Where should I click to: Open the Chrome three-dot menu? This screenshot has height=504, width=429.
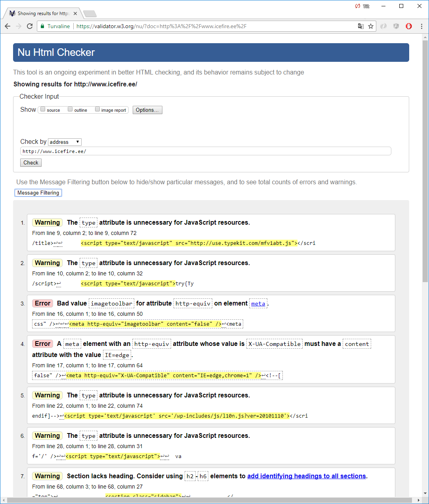421,26
